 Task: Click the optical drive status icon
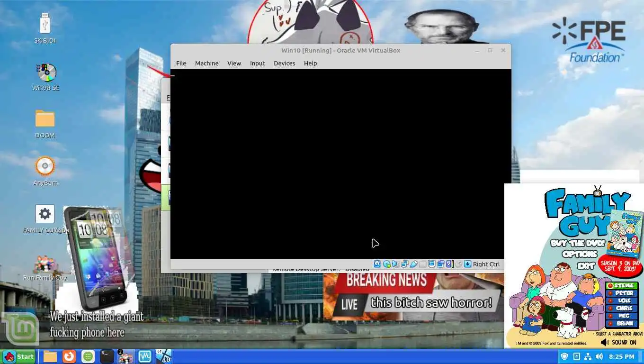[387, 264]
